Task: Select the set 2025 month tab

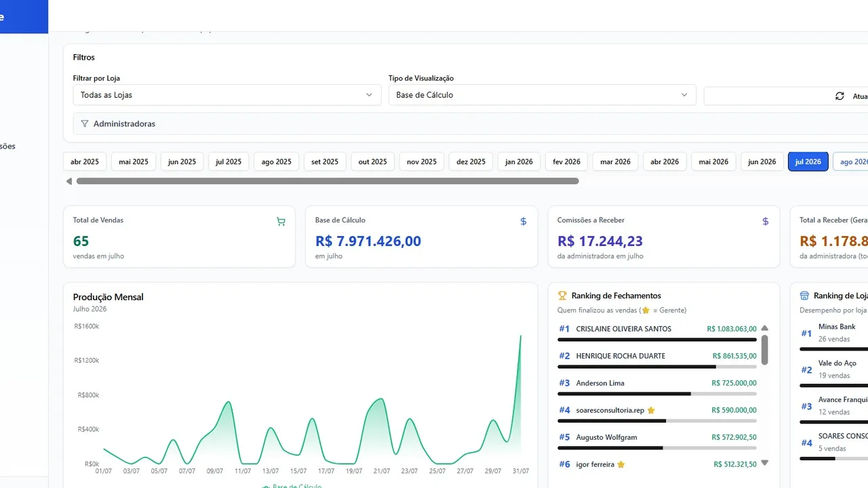Action: (325, 162)
